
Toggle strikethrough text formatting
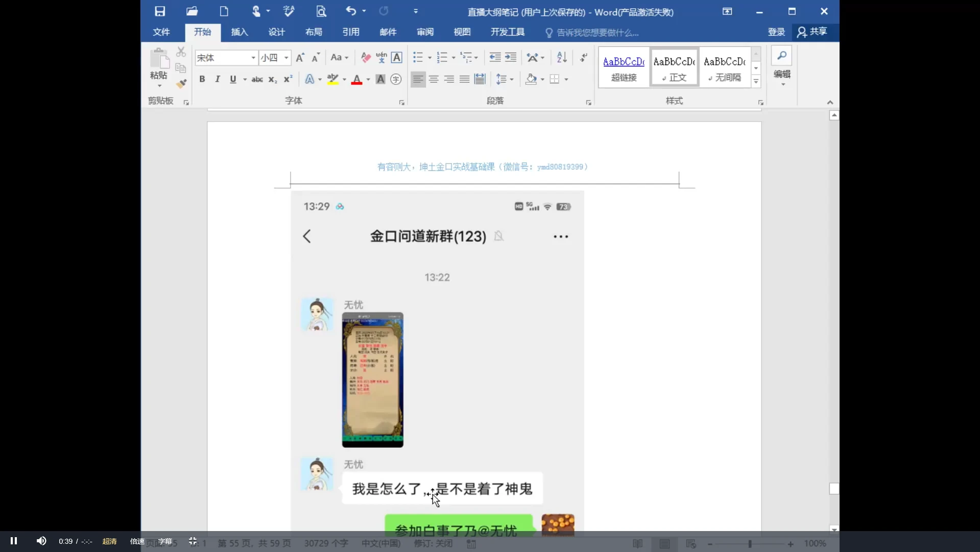pyautogui.click(x=257, y=79)
